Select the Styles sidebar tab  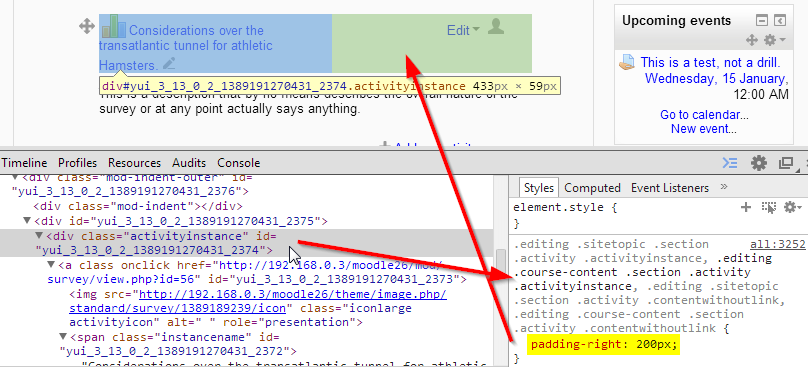[538, 188]
